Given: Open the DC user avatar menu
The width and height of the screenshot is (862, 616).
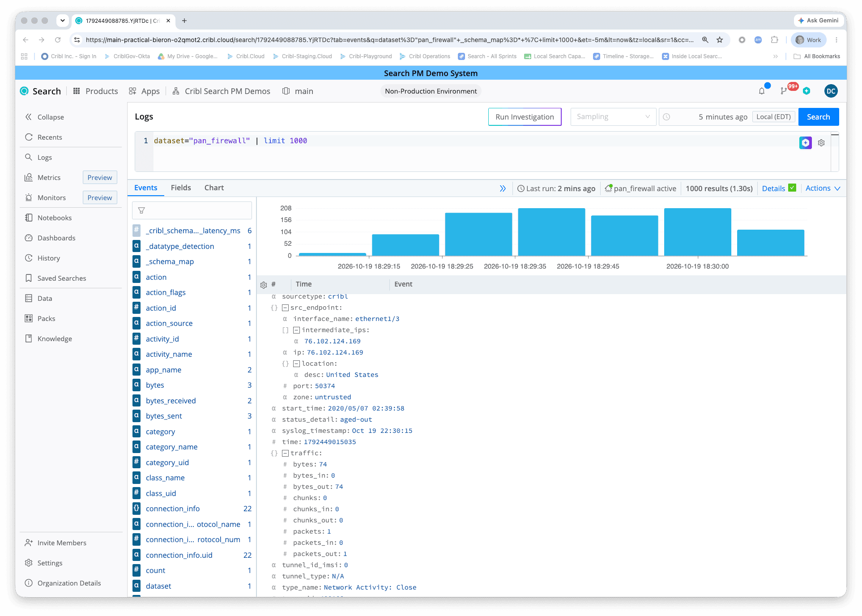Looking at the screenshot, I should pos(831,91).
